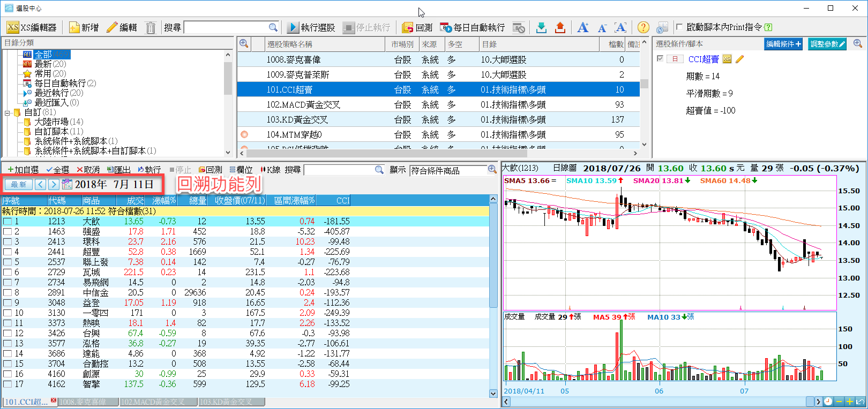868x409 pixels.
Task: Go to next date with right arrow
Action: point(53,184)
